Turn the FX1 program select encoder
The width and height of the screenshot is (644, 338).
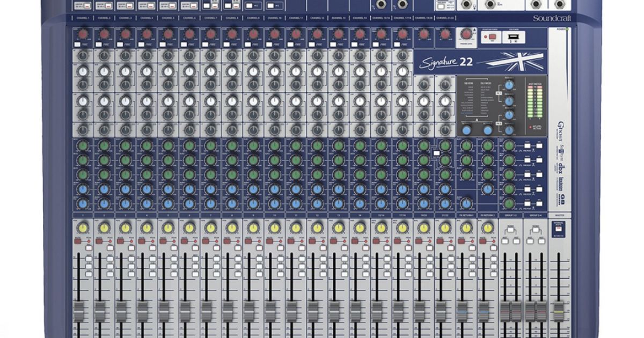coord(466,129)
